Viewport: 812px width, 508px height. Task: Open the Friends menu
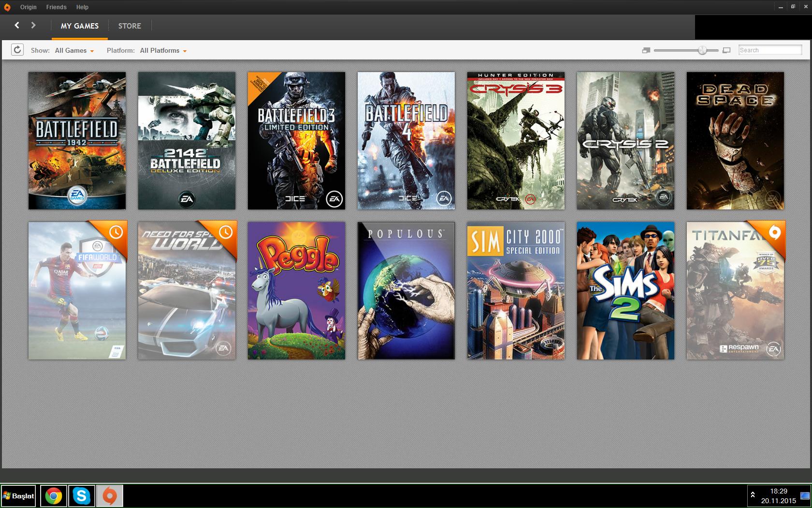[x=57, y=7]
